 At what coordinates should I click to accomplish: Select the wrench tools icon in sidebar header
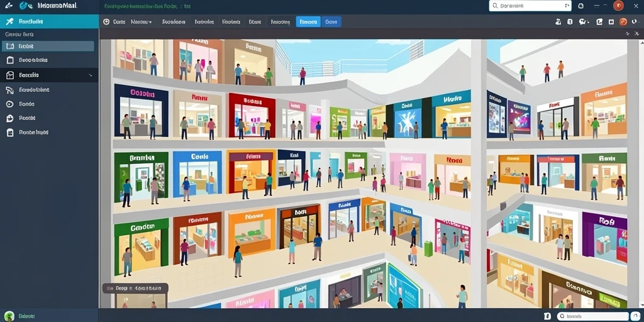coord(10,21)
